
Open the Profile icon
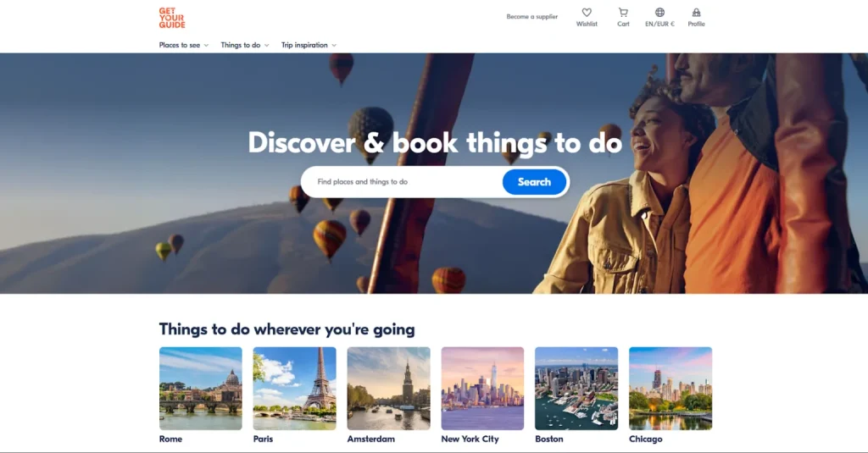click(x=697, y=12)
